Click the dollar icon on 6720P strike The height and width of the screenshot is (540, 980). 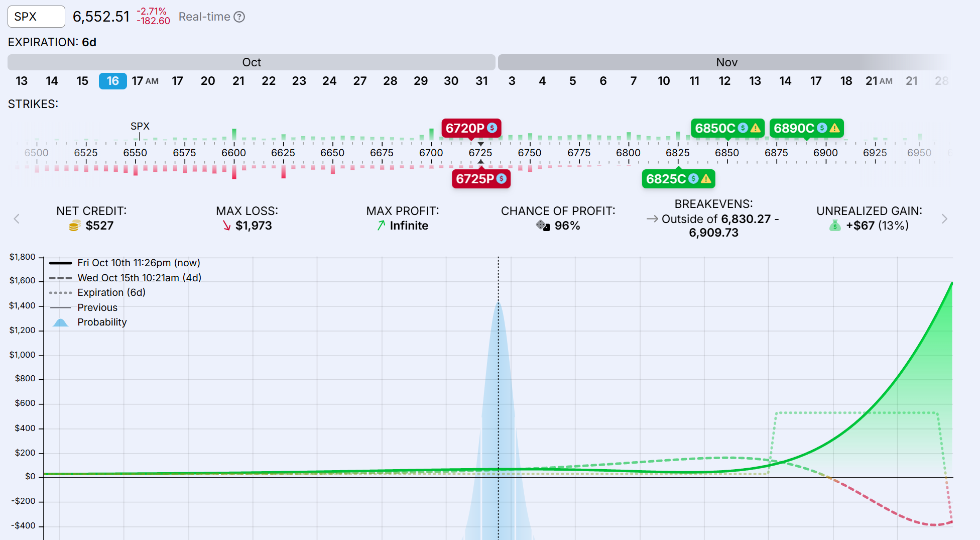click(492, 128)
